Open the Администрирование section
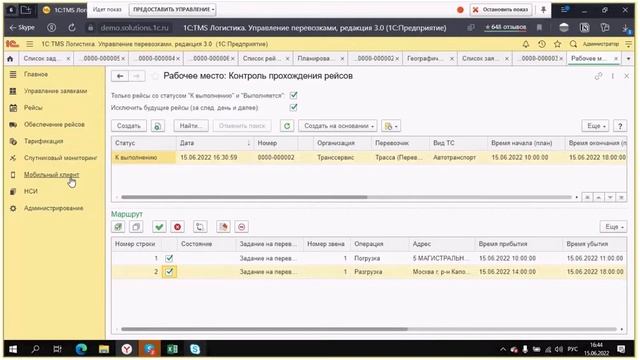The image size is (640, 360). coord(53,208)
